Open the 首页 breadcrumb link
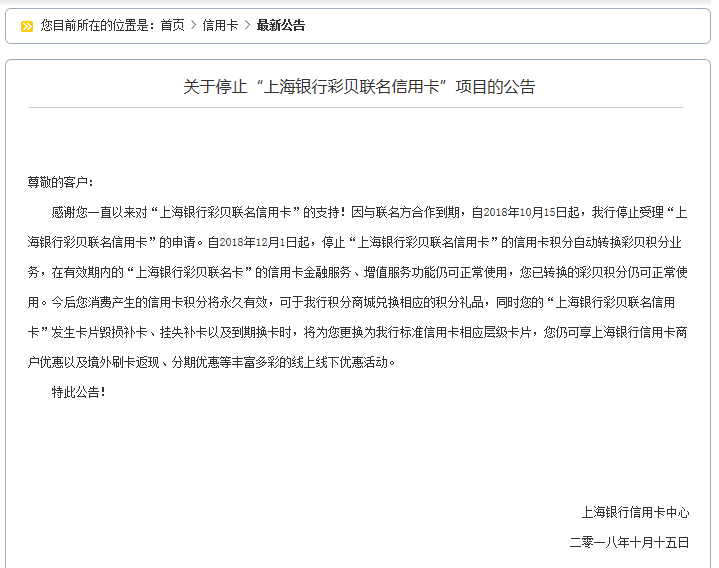Viewport: 719px width, 568px height. 172,26
